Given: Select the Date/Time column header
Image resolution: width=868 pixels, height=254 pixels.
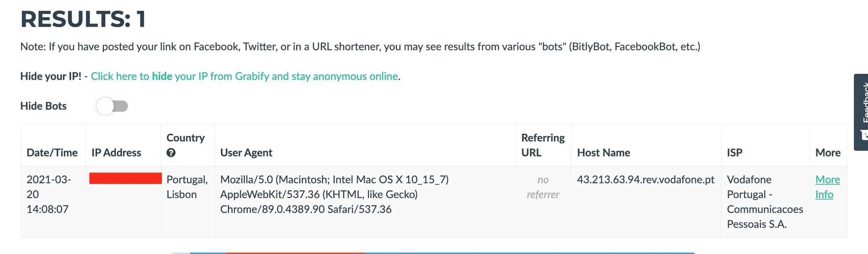Looking at the screenshot, I should click(x=52, y=152).
